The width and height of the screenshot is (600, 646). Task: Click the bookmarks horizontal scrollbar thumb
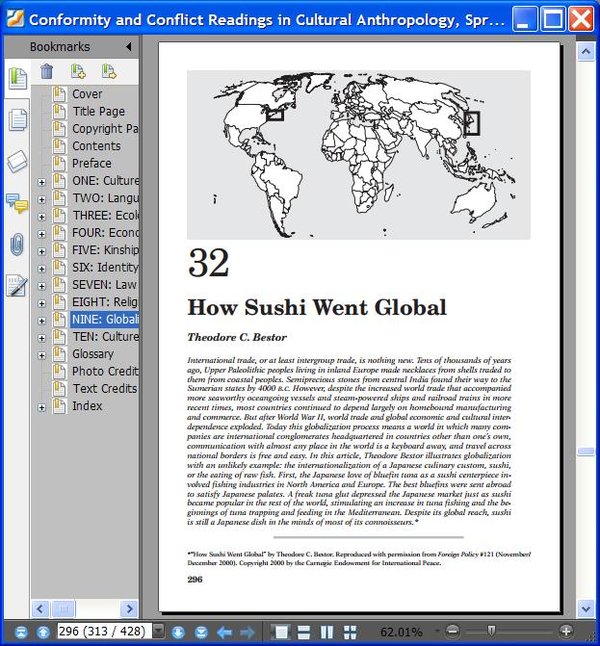63,609
